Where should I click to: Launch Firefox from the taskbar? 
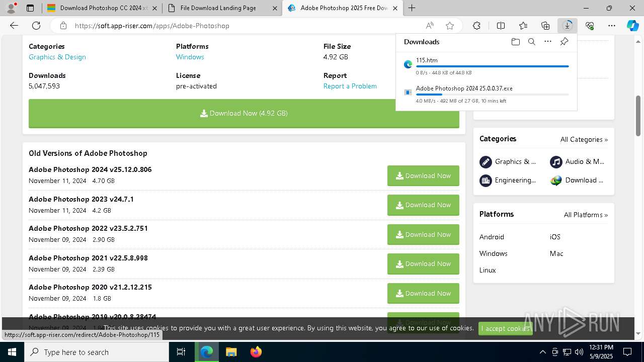pos(256,352)
